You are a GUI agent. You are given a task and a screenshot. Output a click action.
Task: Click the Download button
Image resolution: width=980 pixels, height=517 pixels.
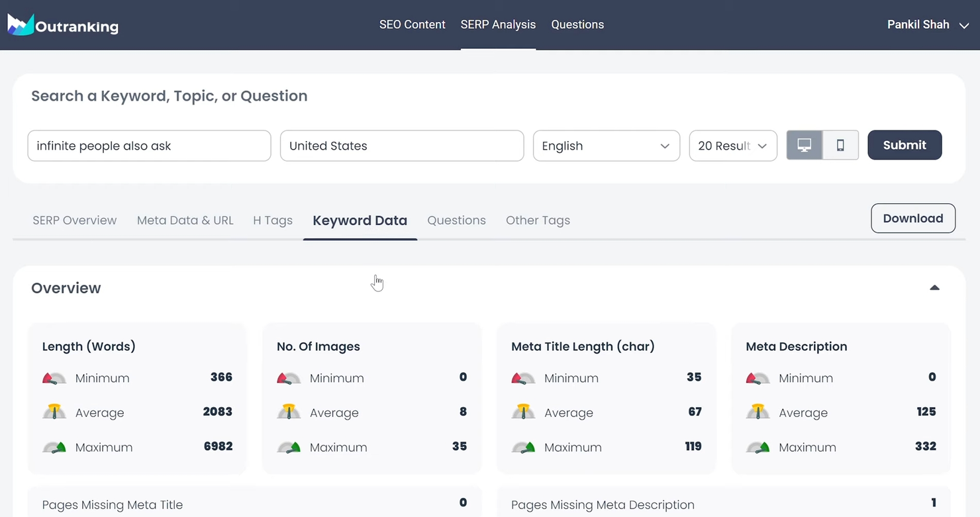[x=912, y=218]
